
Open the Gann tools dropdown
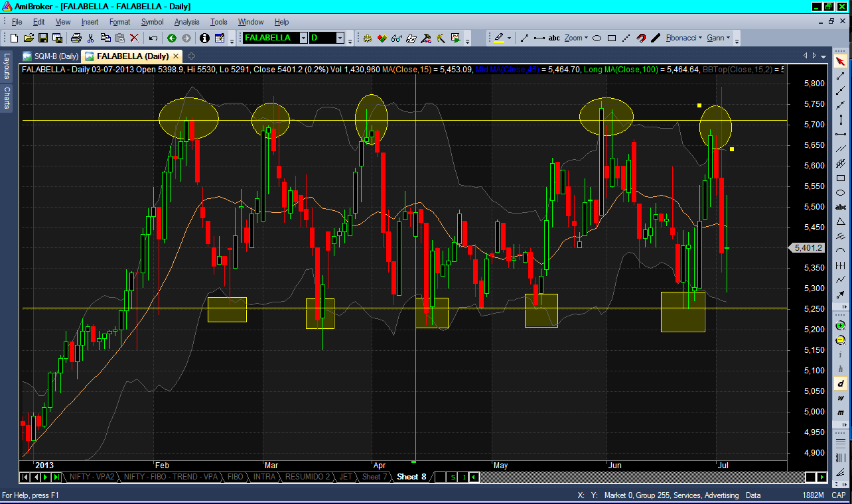click(719, 38)
